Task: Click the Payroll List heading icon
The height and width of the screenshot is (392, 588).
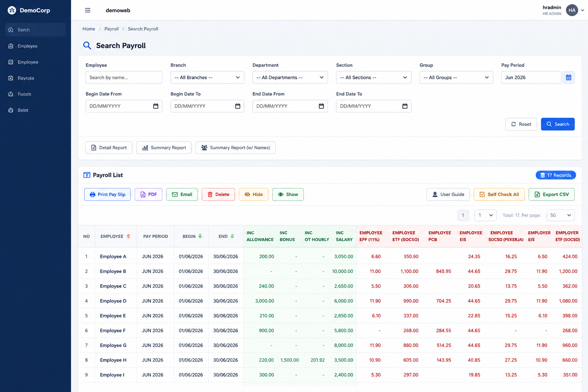Action: (87, 175)
